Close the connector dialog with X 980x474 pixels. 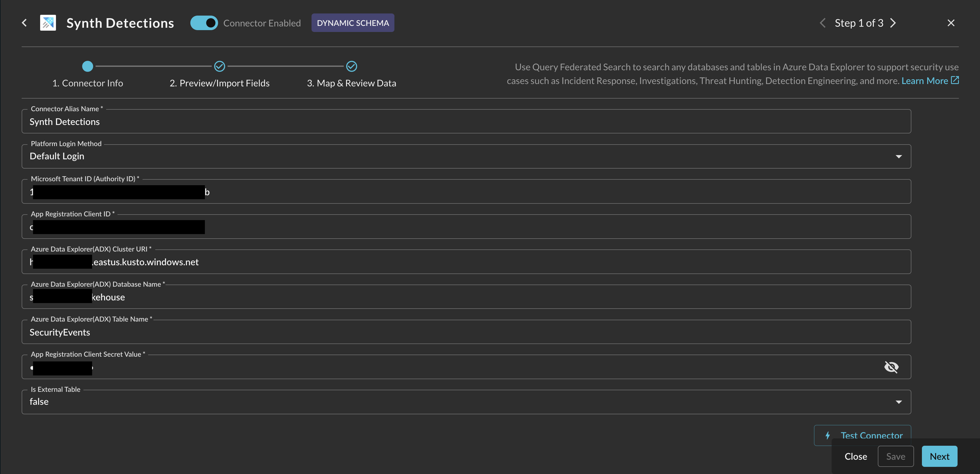pyautogui.click(x=951, y=23)
